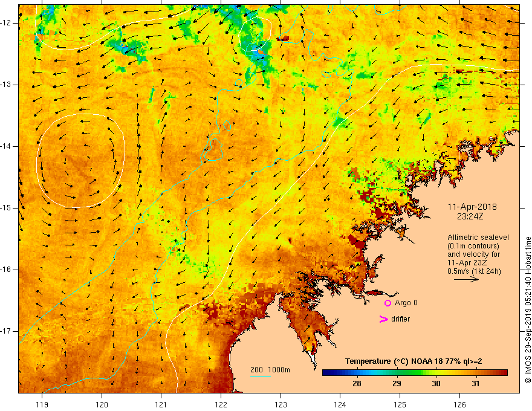Click the colorbar tick label 31
532x411 pixels.
point(476,384)
